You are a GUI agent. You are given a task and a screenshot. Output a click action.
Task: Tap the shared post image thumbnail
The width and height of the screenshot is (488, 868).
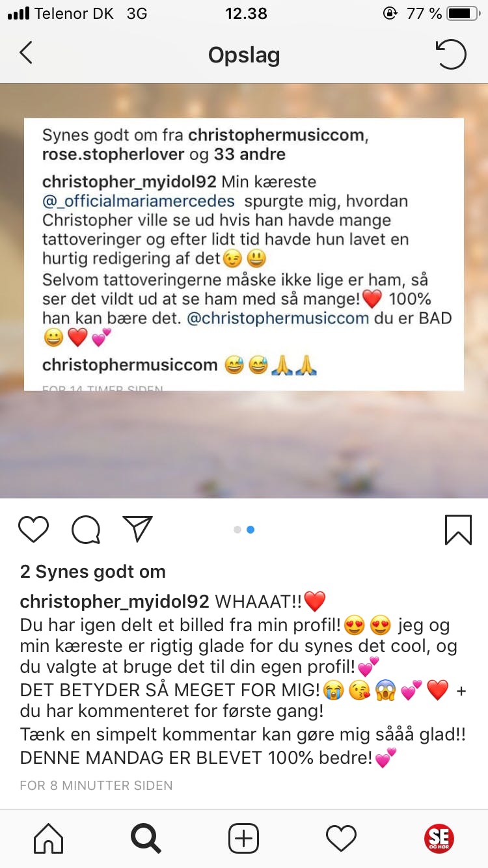(x=244, y=291)
